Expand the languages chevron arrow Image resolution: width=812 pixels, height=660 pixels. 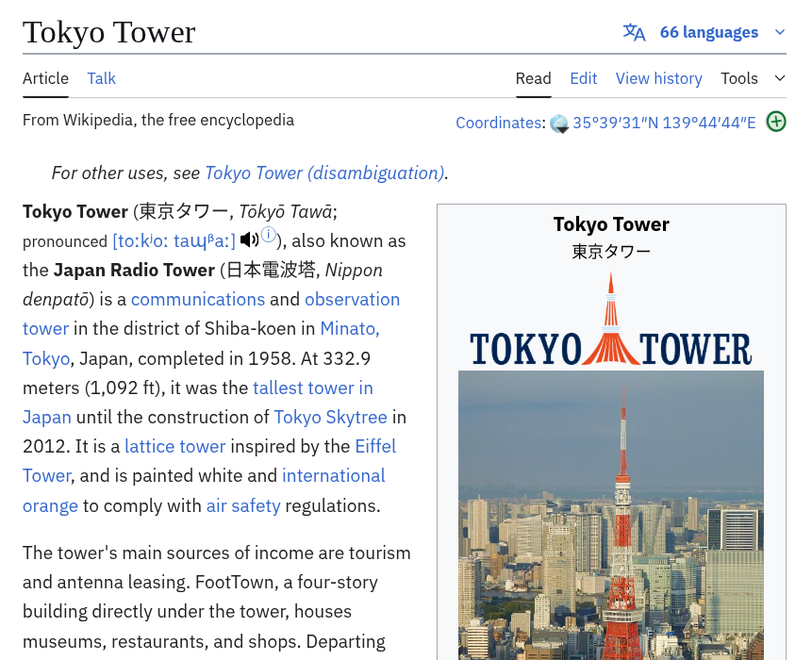pos(780,32)
